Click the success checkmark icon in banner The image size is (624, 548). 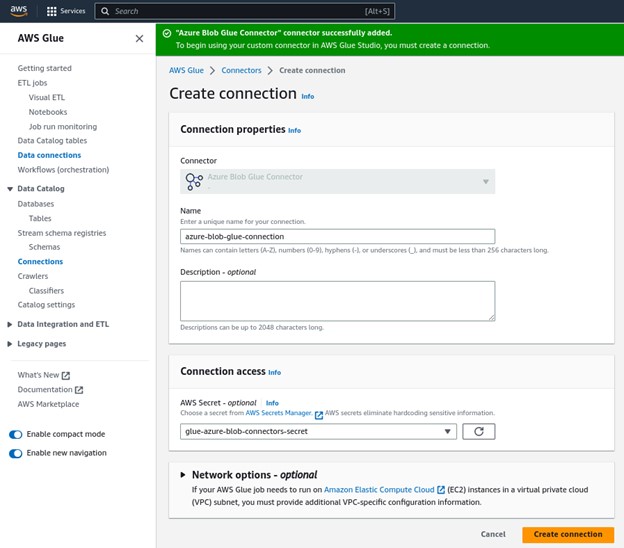[167, 33]
